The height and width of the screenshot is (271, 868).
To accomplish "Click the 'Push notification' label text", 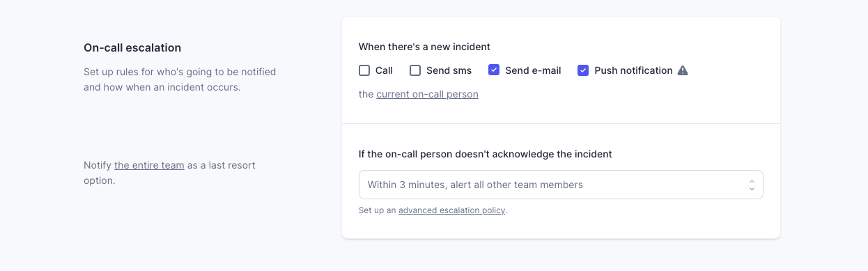I will click(633, 70).
